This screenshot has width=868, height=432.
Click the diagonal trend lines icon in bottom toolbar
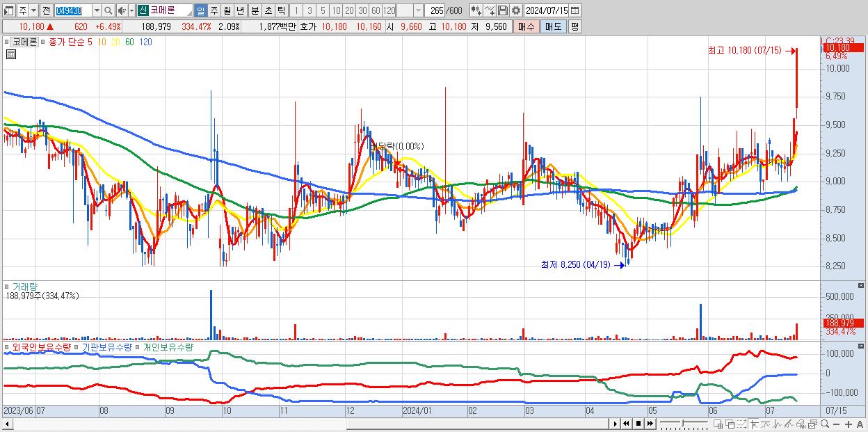pos(789,424)
